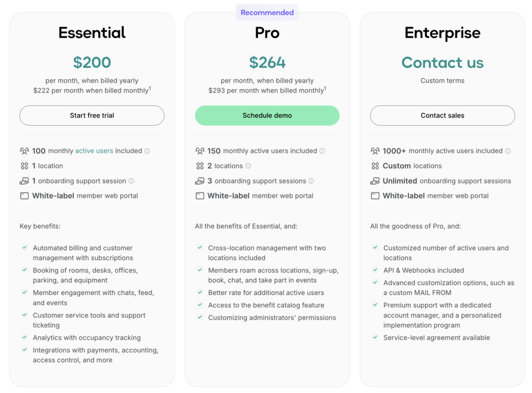532x393 pixels.
Task: Click the checkmark next to Service-level agreement available
Action: coord(375,337)
